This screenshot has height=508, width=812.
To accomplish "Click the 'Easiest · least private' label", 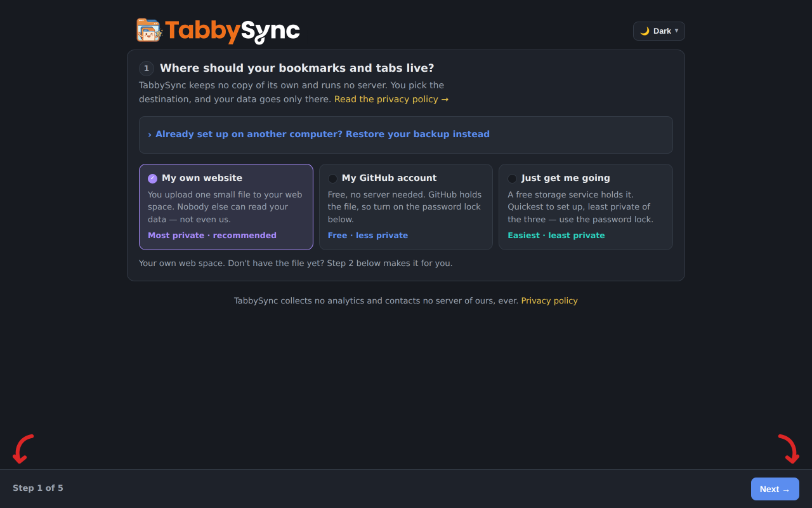I will pyautogui.click(x=556, y=236).
